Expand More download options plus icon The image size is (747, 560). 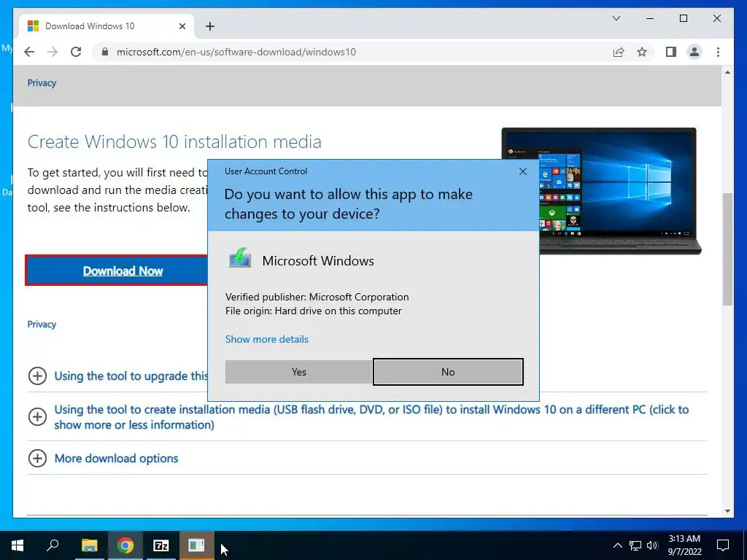click(37, 458)
